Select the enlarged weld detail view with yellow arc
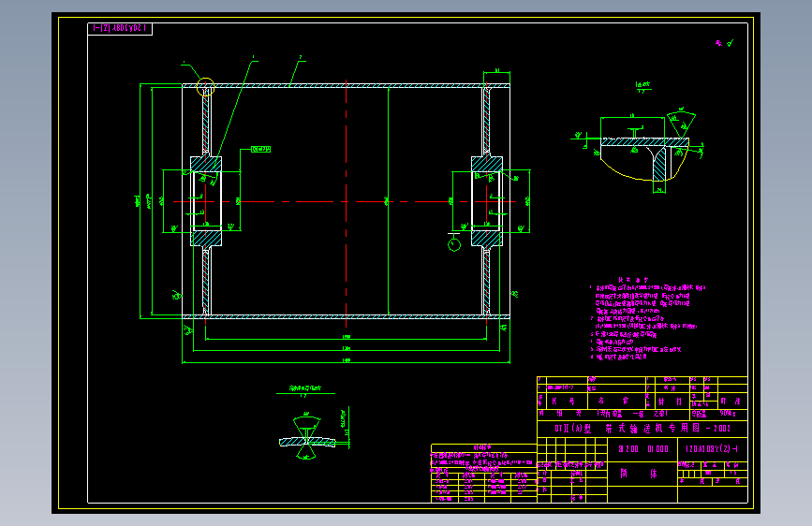This screenshot has width=812, height=526. [x=639, y=148]
